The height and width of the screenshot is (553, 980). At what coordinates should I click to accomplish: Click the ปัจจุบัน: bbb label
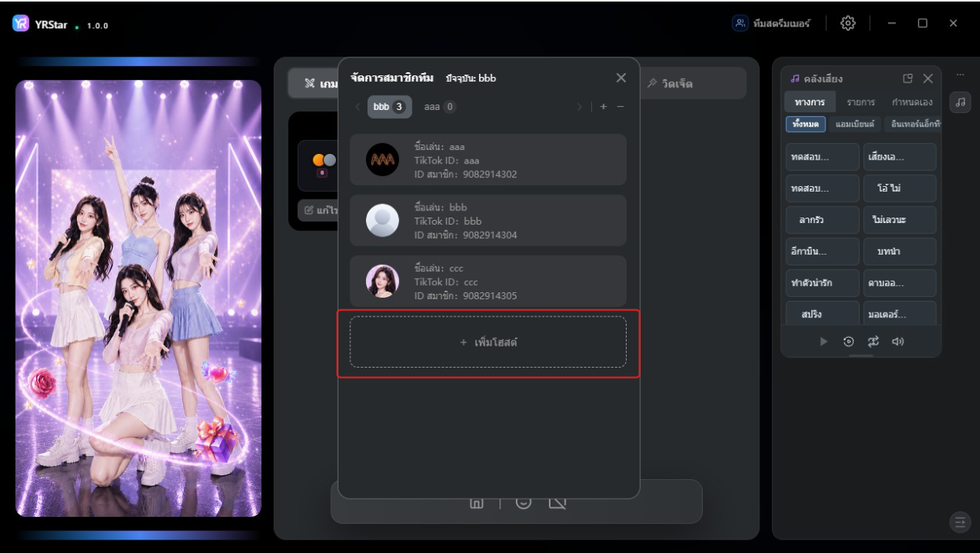point(470,79)
